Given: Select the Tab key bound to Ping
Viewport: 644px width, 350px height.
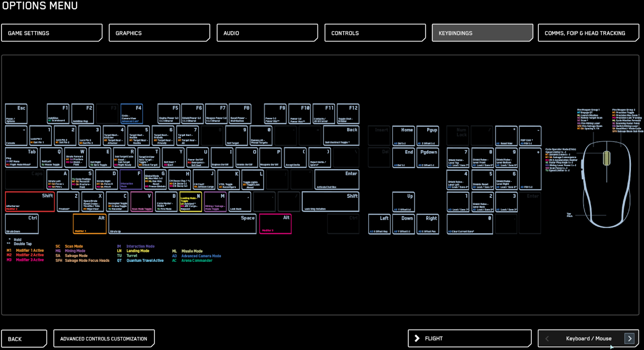Looking at the screenshot, I should pyautogui.click(x=21, y=157).
